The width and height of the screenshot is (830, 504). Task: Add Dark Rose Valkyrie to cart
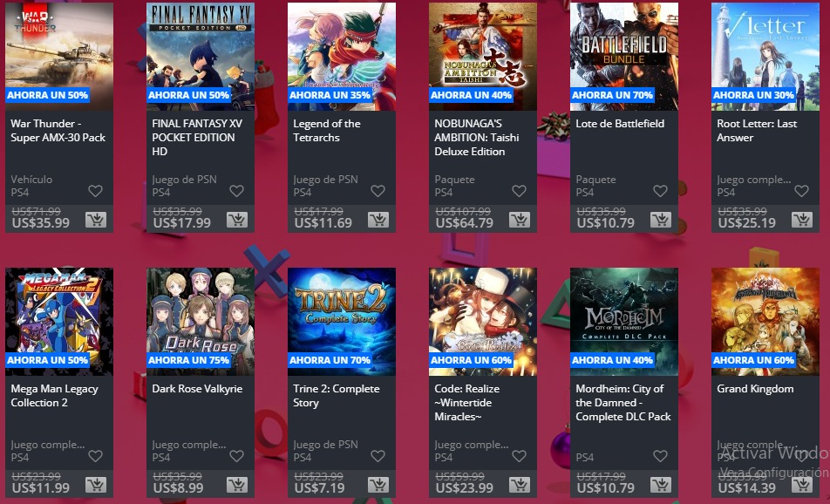pyautogui.click(x=237, y=485)
